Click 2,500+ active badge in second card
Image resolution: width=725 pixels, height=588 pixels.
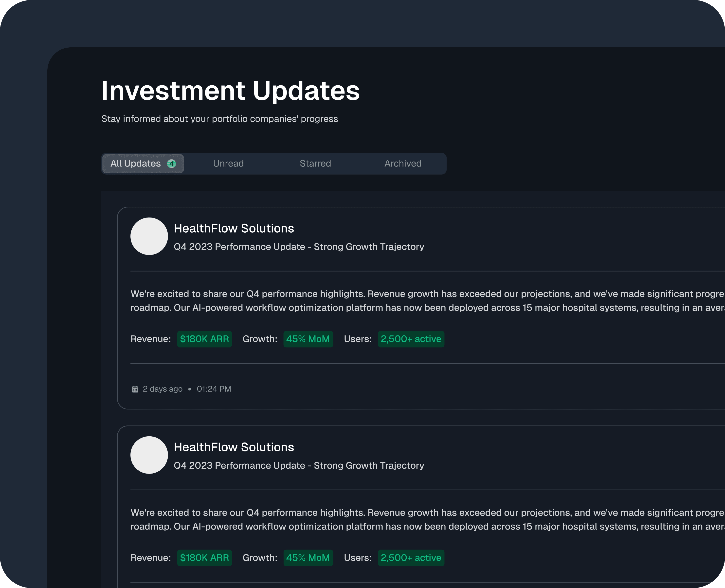(x=411, y=558)
